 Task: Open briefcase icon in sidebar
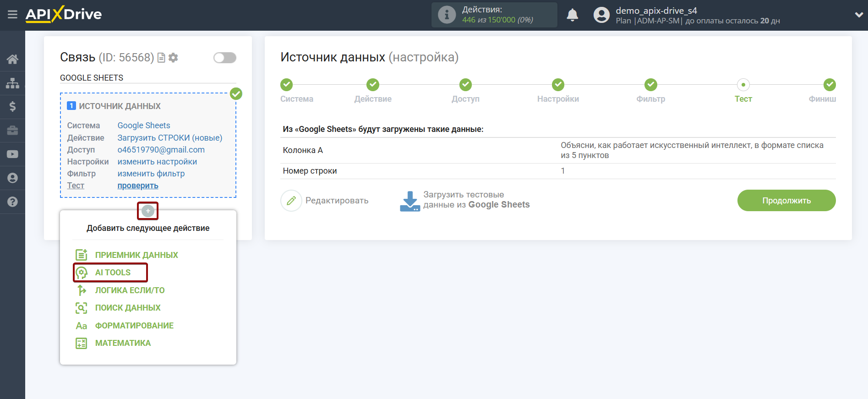[12, 131]
